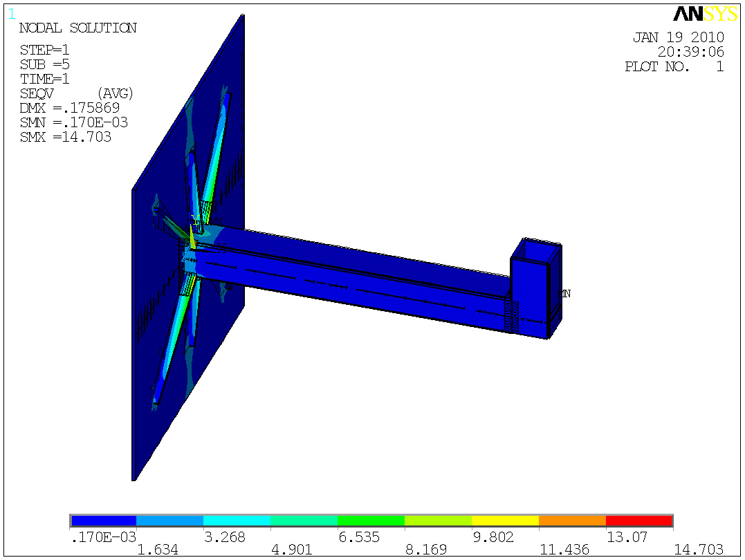Viewport: 745px width, 560px height.
Task: Click the legend value '4.901'
Action: 292,550
